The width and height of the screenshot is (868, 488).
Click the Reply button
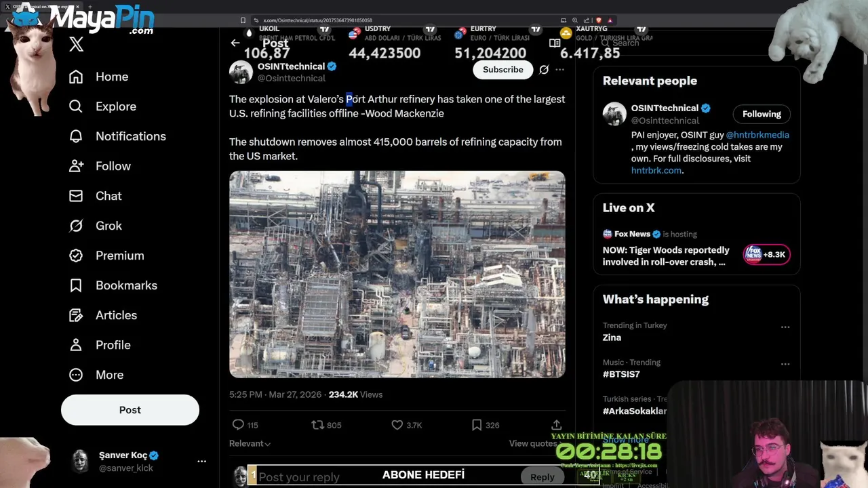tap(542, 476)
